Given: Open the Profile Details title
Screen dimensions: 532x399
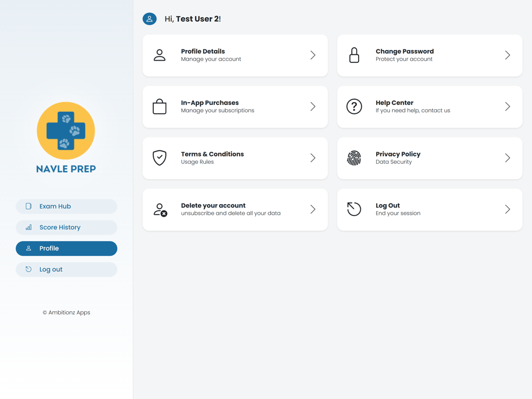Looking at the screenshot, I should 203,51.
